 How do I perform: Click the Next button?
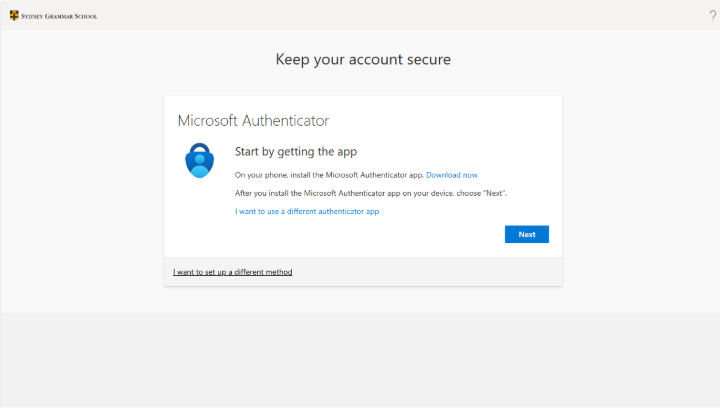tap(527, 234)
